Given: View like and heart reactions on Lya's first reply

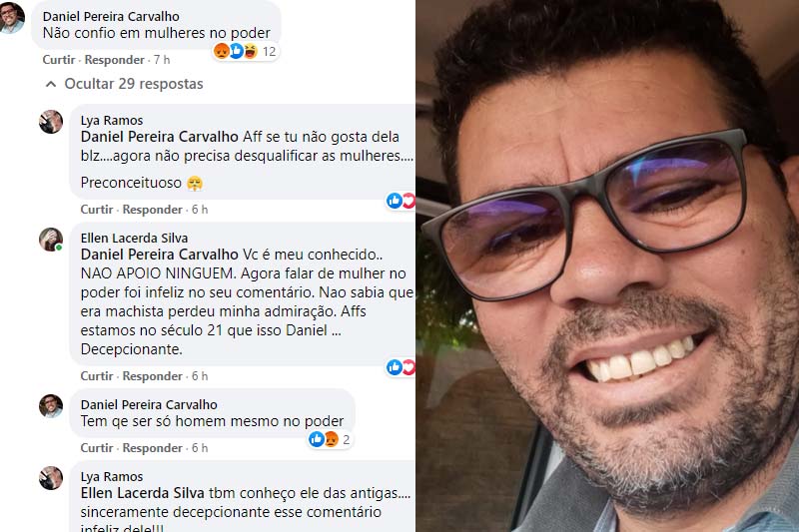Looking at the screenshot, I should [x=401, y=201].
